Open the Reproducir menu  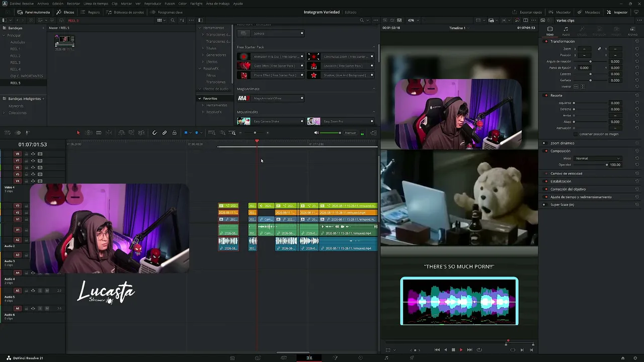pos(152,4)
